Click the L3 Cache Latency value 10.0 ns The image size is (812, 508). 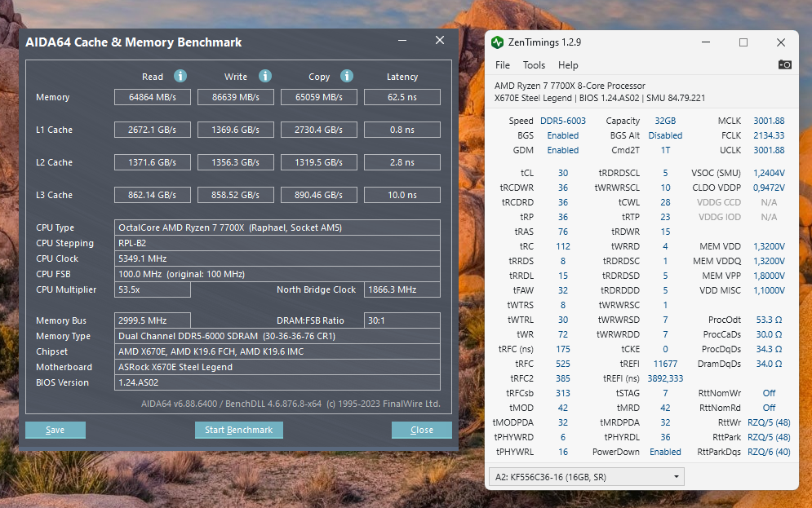pos(402,195)
